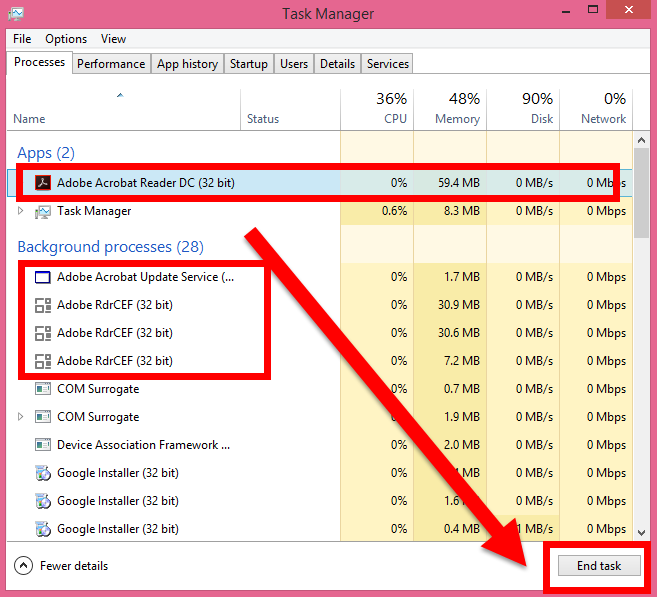The image size is (657, 597).
Task: Select the COM Surrogate row using 1.9 MB
Action: click(x=319, y=417)
